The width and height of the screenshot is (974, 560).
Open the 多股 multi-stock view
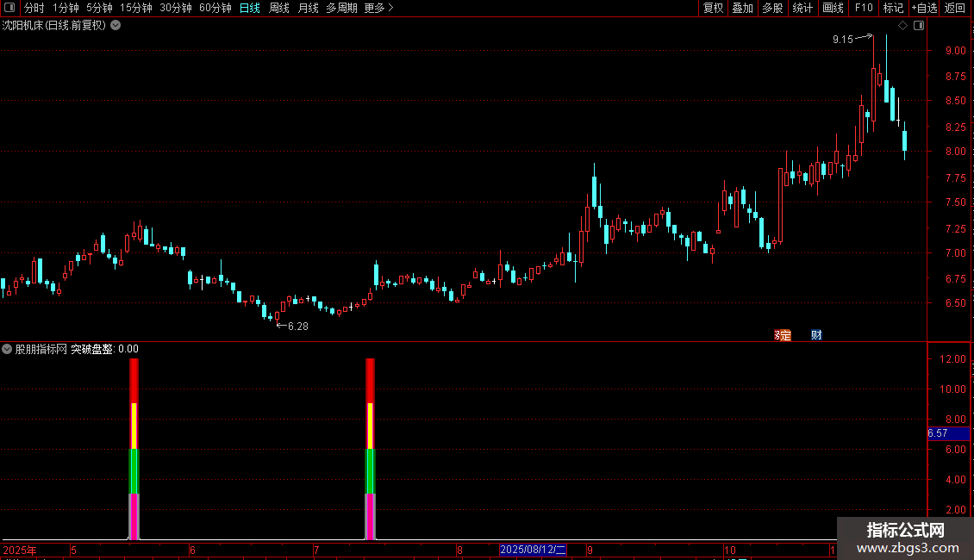772,8
